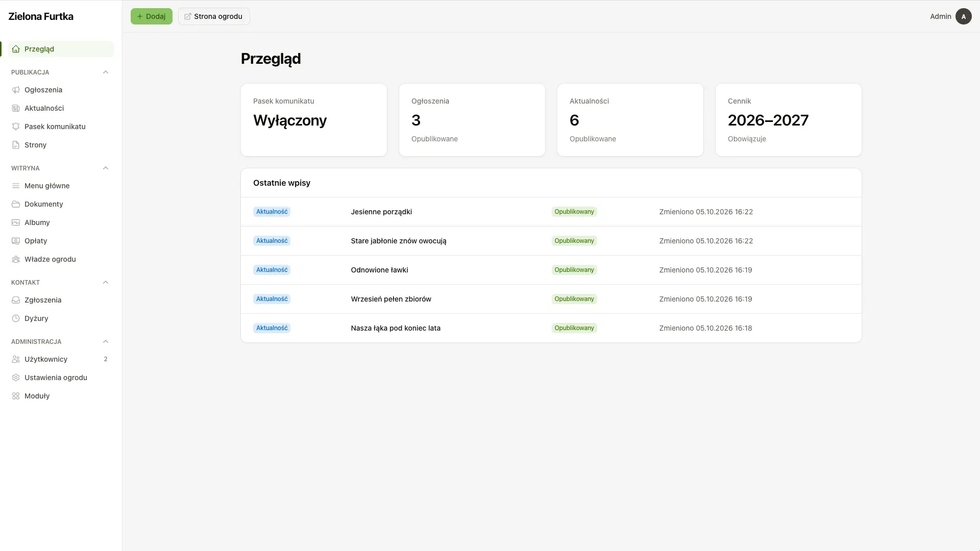Click Opublikowany badge in Odnowione ławki row
The width and height of the screenshot is (980, 551).
[x=574, y=270]
